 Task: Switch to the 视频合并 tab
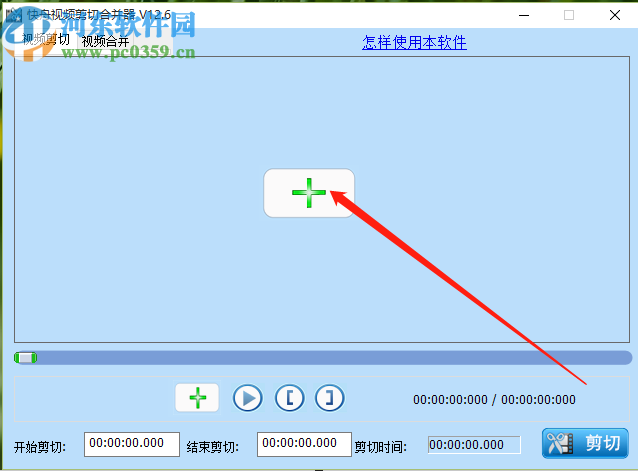coord(105,41)
